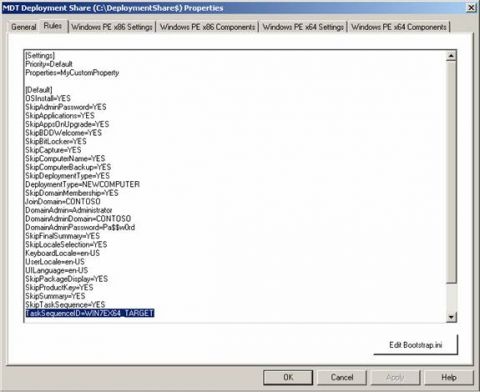Screen dimensions: 480x392
Task: Click the DomainAdminDomain=CONTOSO line
Action: coord(78,219)
